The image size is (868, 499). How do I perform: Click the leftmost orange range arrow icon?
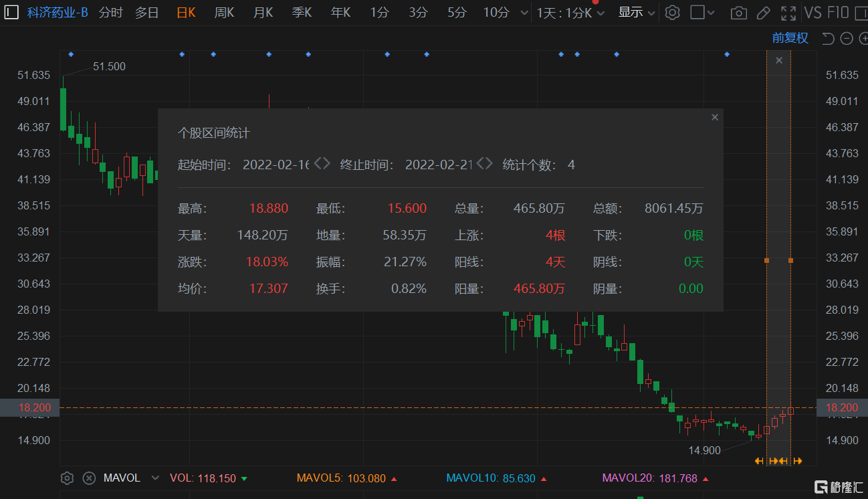pos(759,460)
